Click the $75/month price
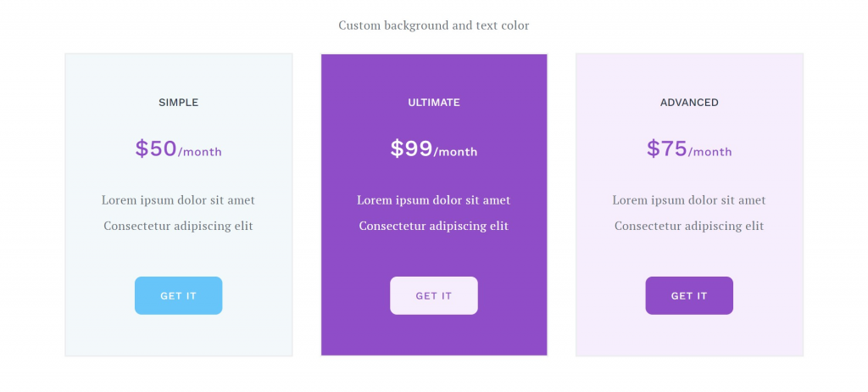 tap(689, 148)
